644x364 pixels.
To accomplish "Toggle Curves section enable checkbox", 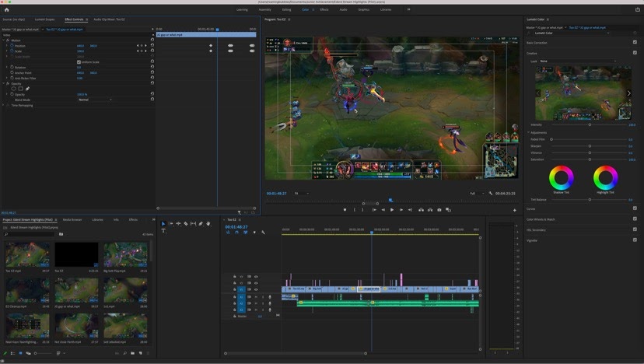I will tap(635, 208).
